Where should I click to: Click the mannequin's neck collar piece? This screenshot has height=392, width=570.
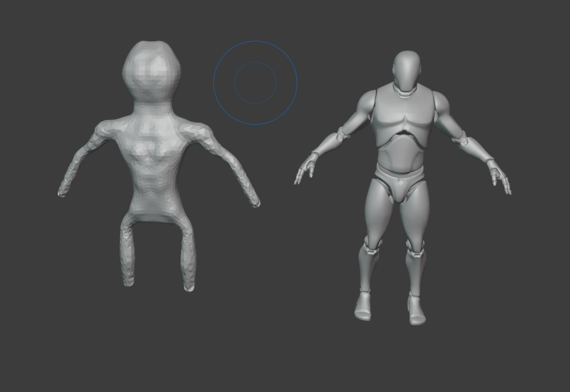(x=406, y=90)
